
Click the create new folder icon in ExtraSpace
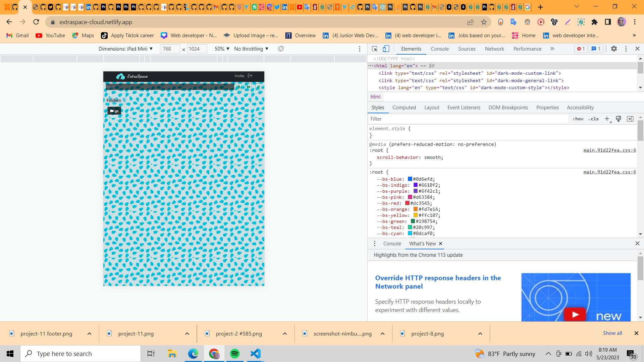[248, 87]
